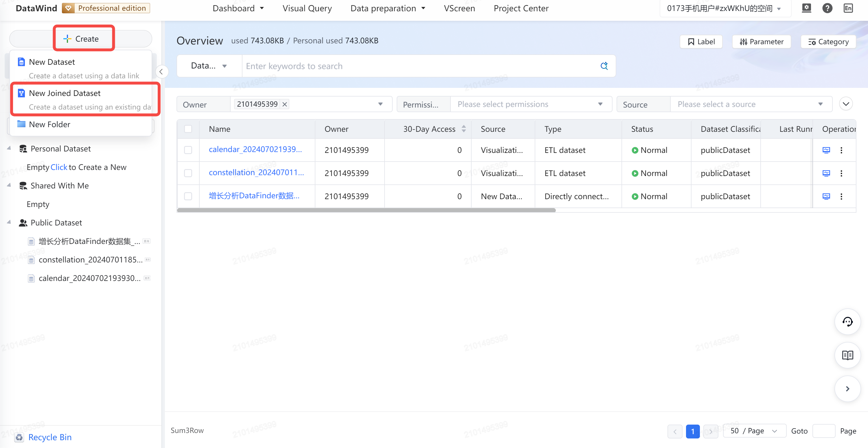
Task: Remove the 2101495399 owner filter tag
Action: pos(285,104)
